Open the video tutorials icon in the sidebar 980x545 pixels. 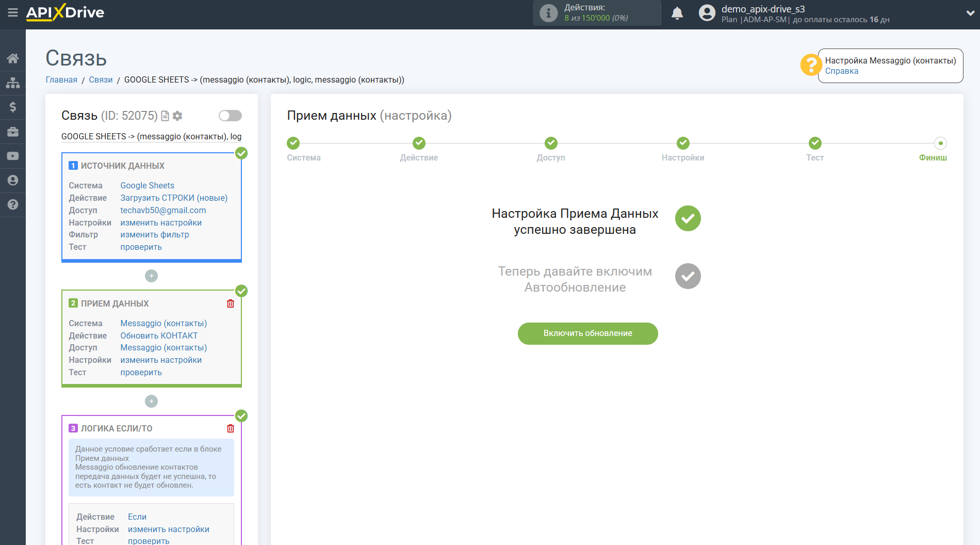[x=13, y=156]
